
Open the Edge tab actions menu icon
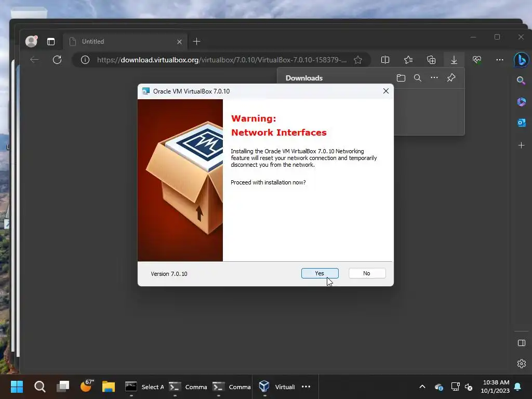pyautogui.click(x=51, y=42)
